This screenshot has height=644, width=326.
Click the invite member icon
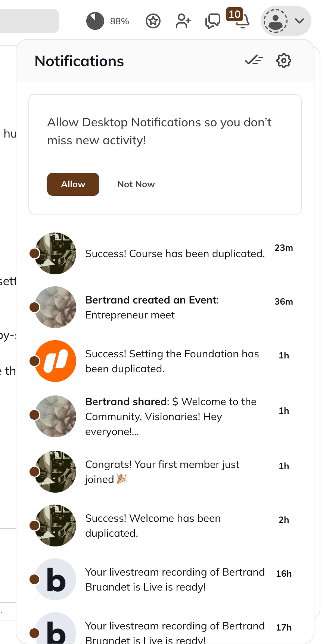tap(183, 21)
